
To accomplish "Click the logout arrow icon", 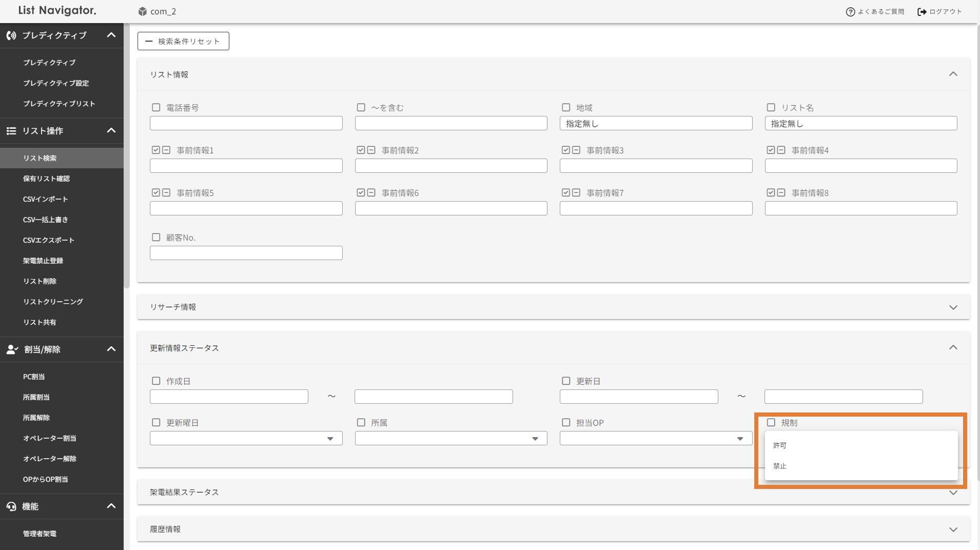I will point(922,12).
